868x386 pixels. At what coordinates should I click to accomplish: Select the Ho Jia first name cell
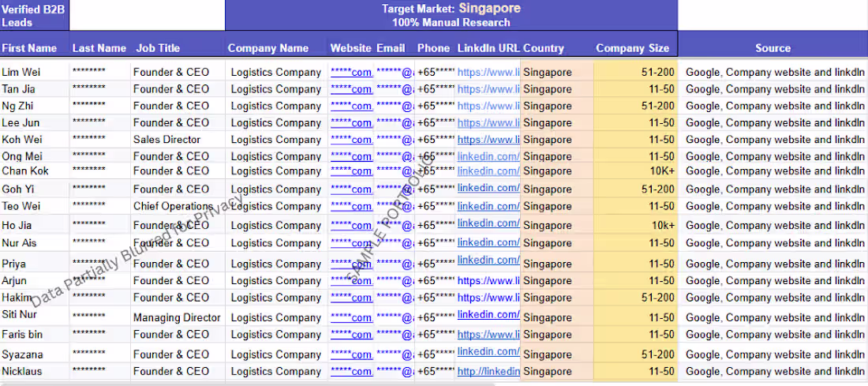35,226
